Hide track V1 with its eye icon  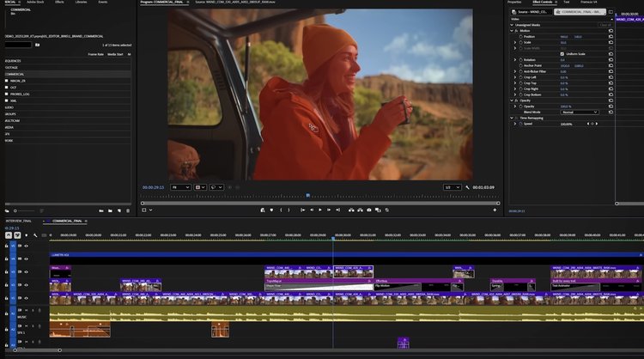(27, 298)
